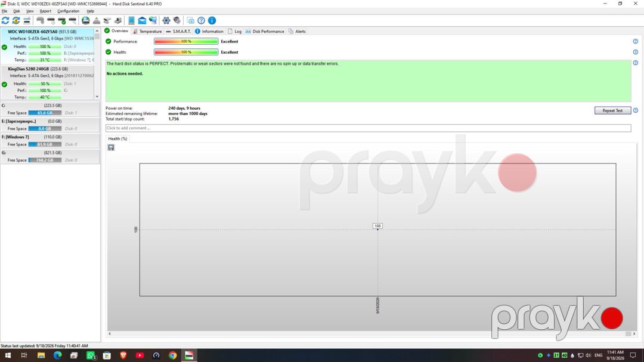
Task: Click the 'Status last updated' status bar text
Action: click(x=44, y=346)
